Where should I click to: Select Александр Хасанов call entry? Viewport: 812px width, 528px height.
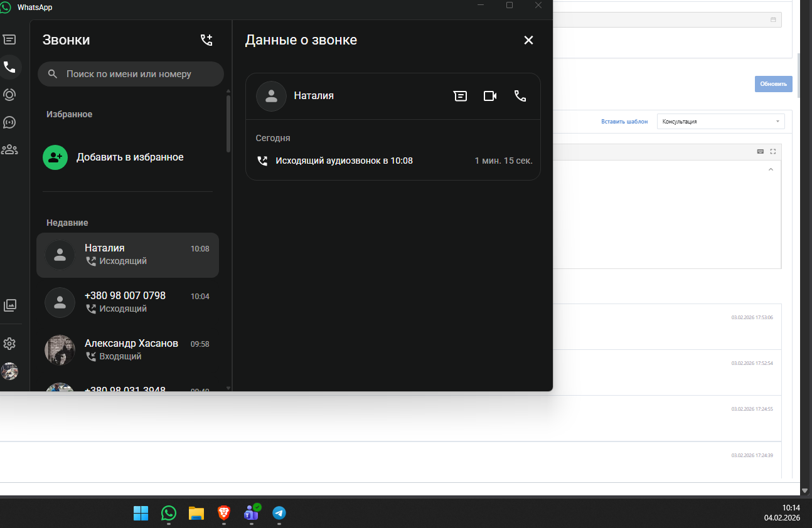(x=127, y=350)
